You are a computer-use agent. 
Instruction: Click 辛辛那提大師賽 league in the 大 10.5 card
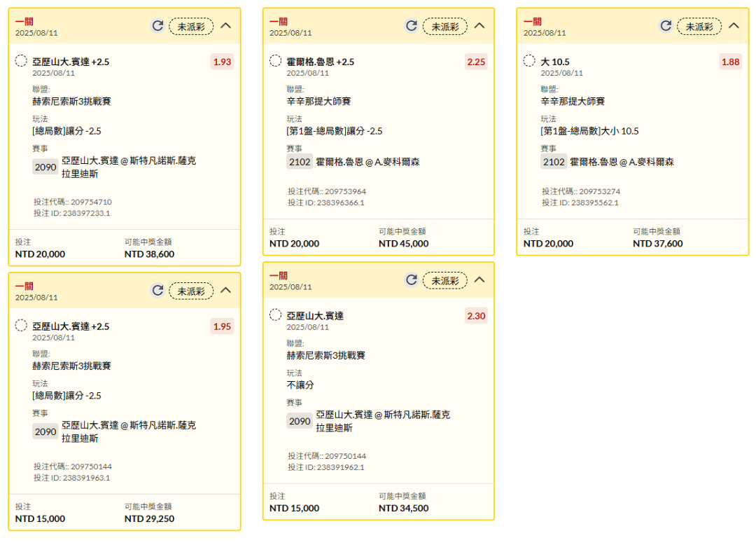(573, 102)
